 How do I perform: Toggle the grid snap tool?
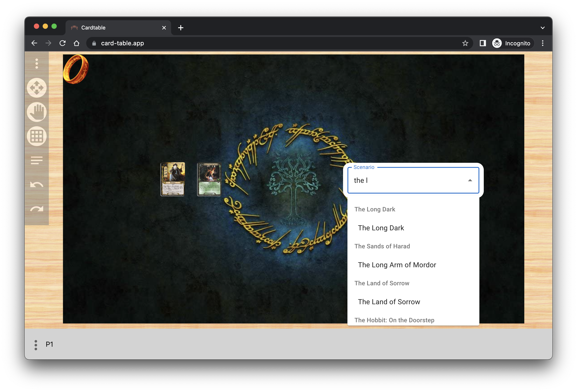pyautogui.click(x=37, y=136)
